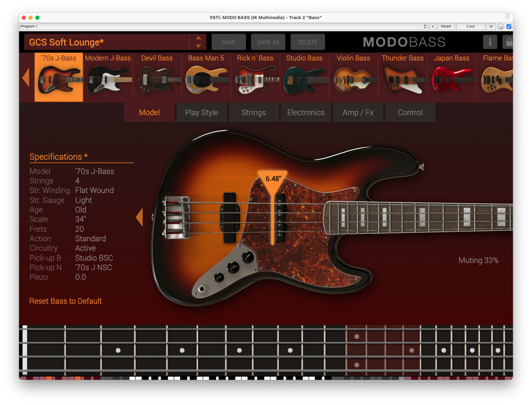Toggle the plugin bypass checkbox
The width and height of the screenshot is (532, 405).
[509, 27]
